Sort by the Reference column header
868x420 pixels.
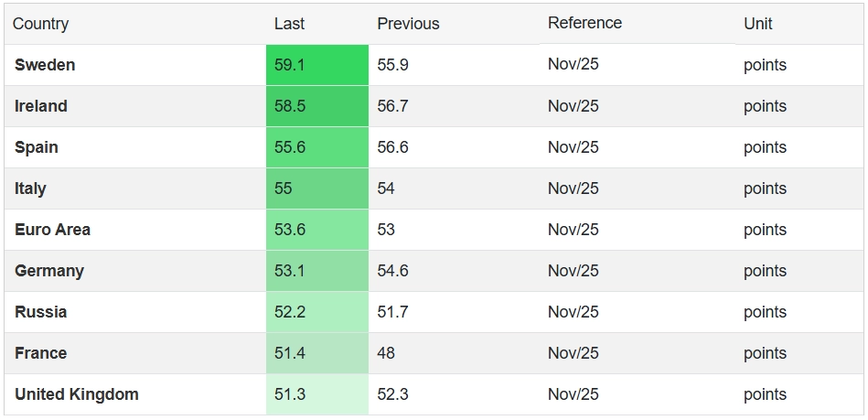[x=584, y=23]
